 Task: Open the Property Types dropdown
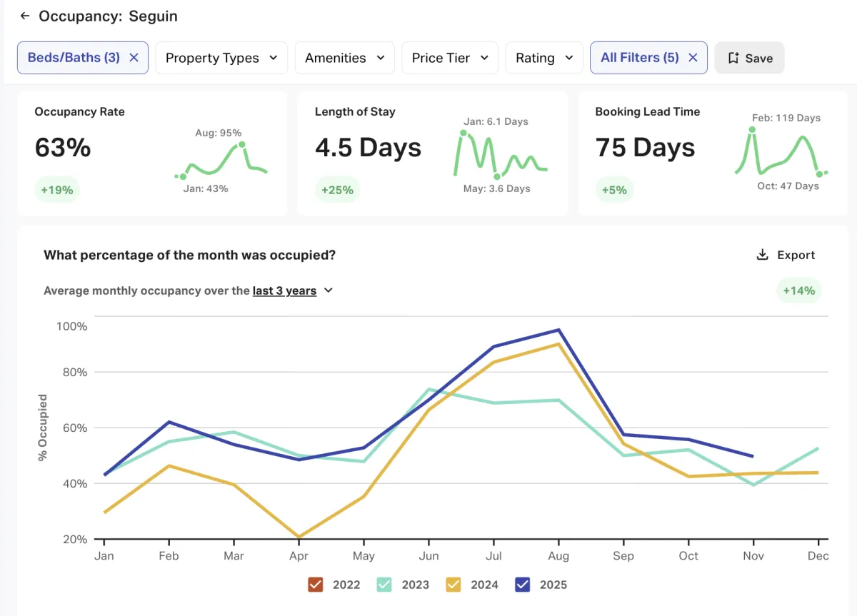(x=221, y=58)
